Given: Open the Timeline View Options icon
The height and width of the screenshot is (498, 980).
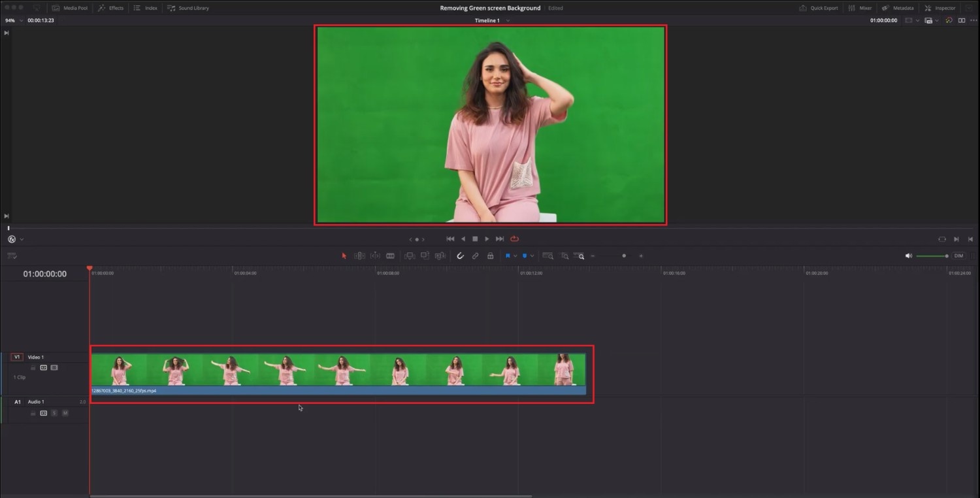Looking at the screenshot, I should coord(12,256).
